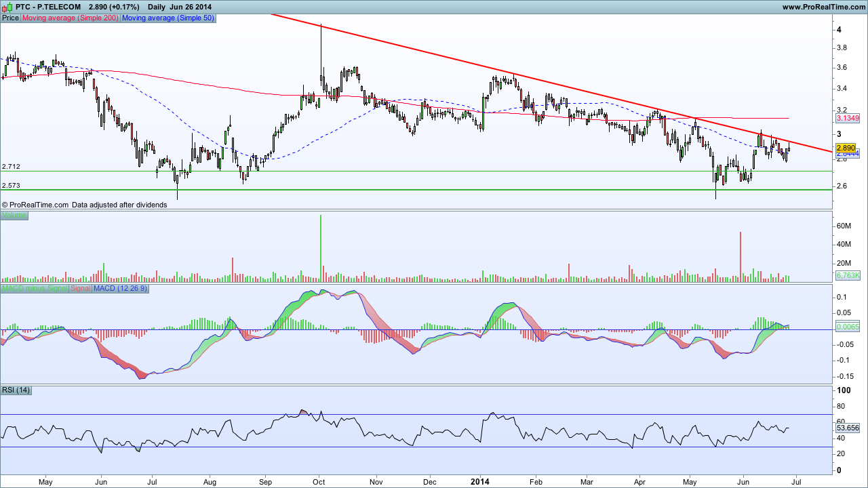Click the yellow 2.890 current price tag
868x488 pixels.
point(846,147)
